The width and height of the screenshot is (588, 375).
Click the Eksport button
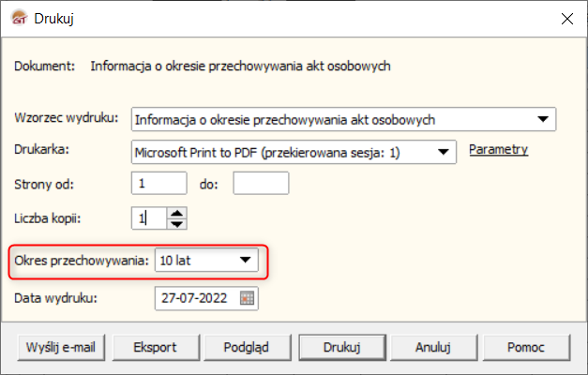tap(155, 347)
